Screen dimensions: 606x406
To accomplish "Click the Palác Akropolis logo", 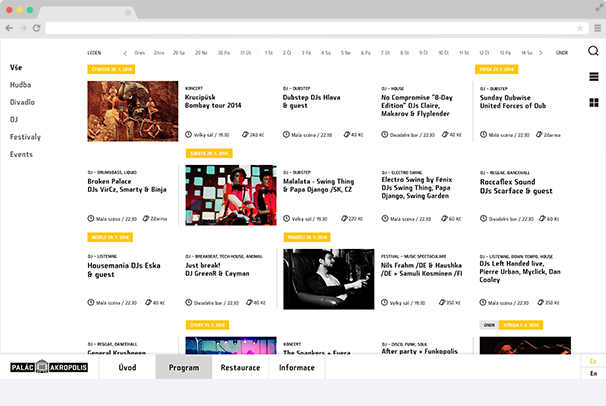I will click(49, 368).
